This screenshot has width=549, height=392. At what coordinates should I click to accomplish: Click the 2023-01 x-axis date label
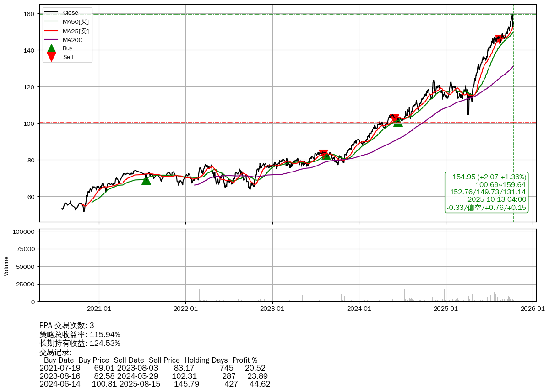272,308
